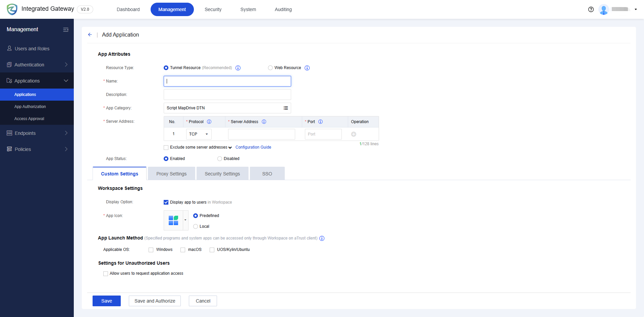Enable Allow users to request application access
The height and width of the screenshot is (317, 644).
(106, 273)
